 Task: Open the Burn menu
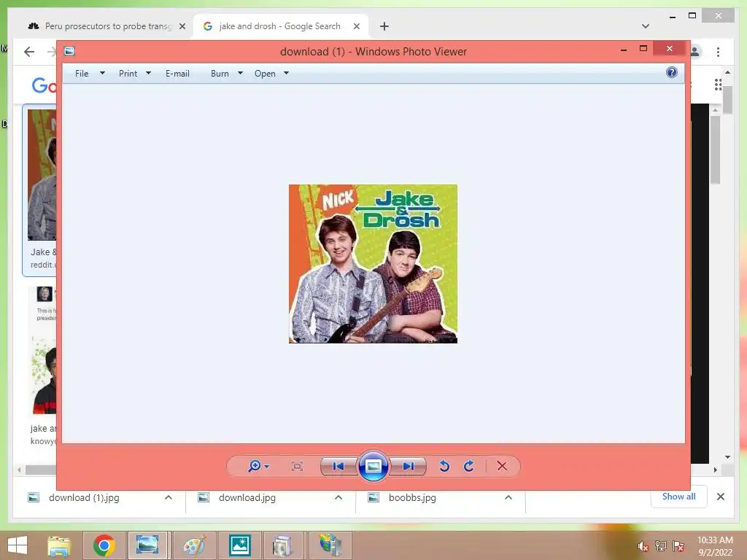[x=220, y=74]
